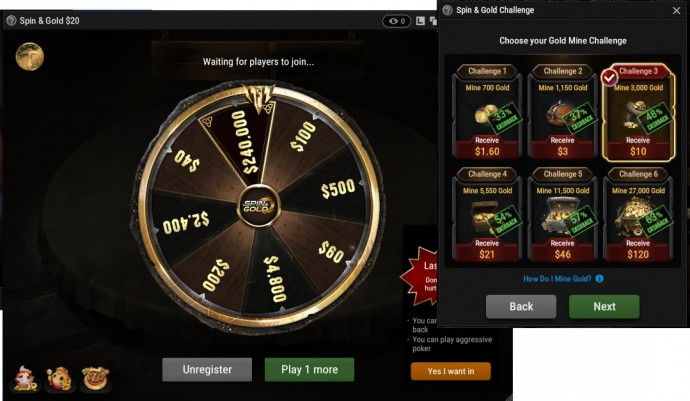Viewport: 690px width, 401px height.
Task: Select Challenge 6 Mine 27,000 Gold card
Action: click(x=638, y=214)
